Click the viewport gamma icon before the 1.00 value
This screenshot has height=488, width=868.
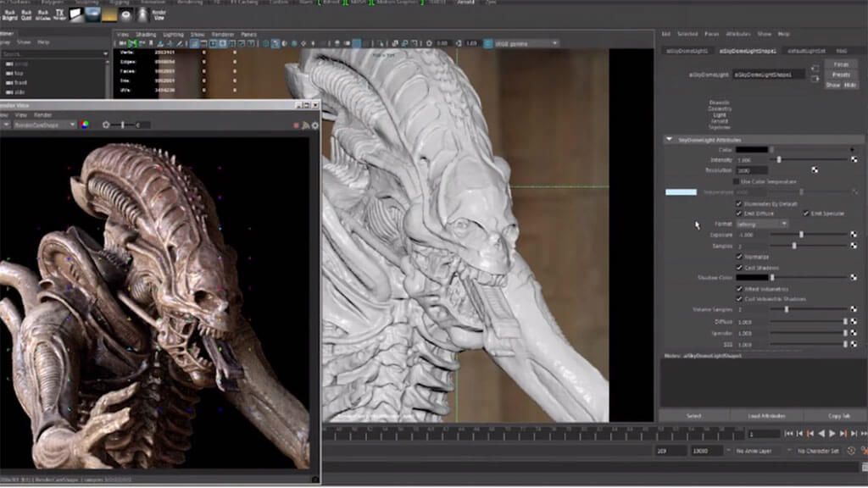(459, 43)
